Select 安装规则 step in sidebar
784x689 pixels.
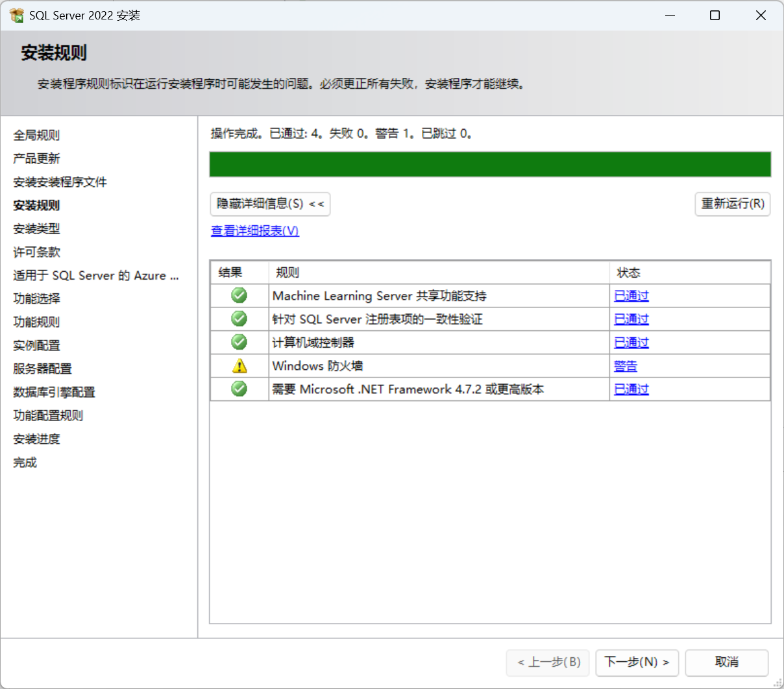(36, 205)
